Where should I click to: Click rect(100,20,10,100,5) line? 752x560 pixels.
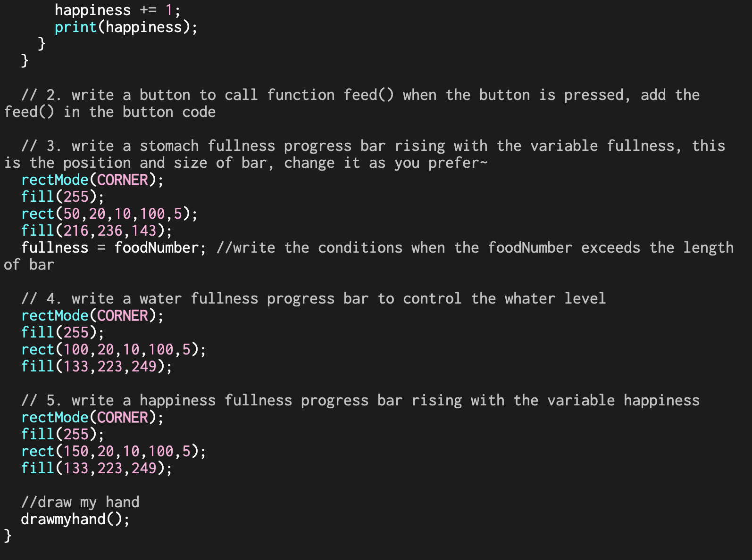(114, 349)
